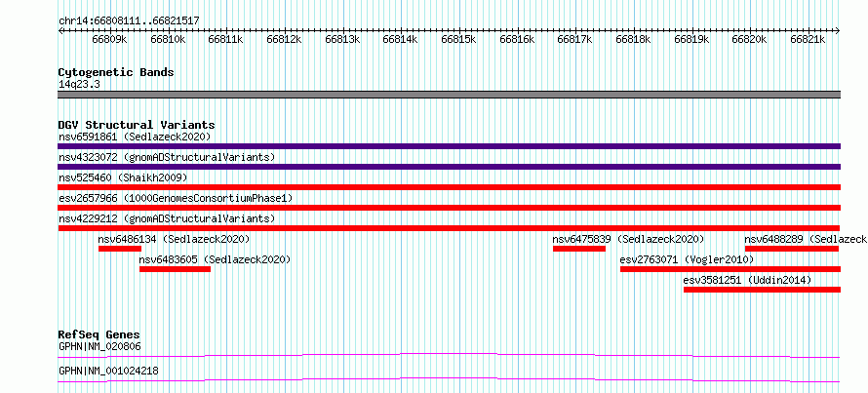Select the 66816k ruler tick label
868x393 pixels.
point(517,39)
